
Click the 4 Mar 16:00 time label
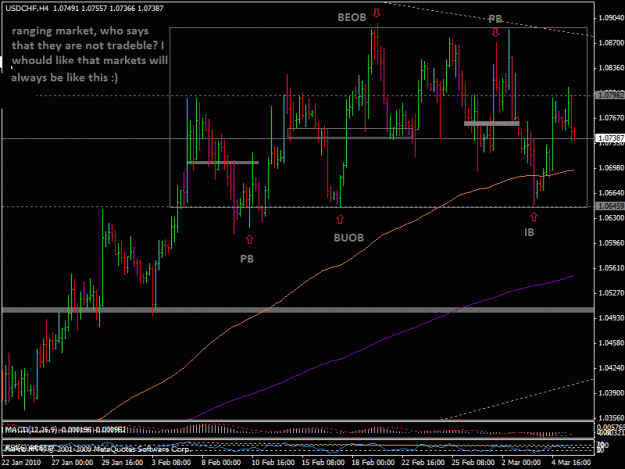571,463
